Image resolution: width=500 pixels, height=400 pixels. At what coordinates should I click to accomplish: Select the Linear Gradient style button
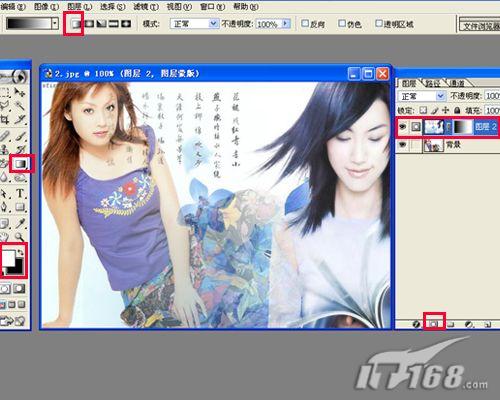(76, 24)
